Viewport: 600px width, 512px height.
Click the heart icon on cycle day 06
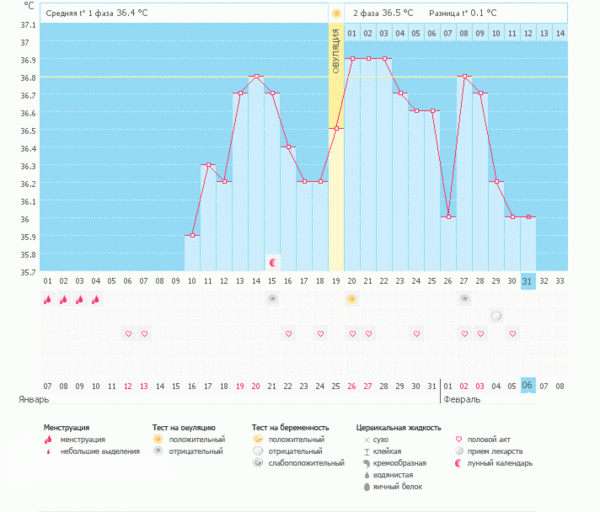(128, 333)
